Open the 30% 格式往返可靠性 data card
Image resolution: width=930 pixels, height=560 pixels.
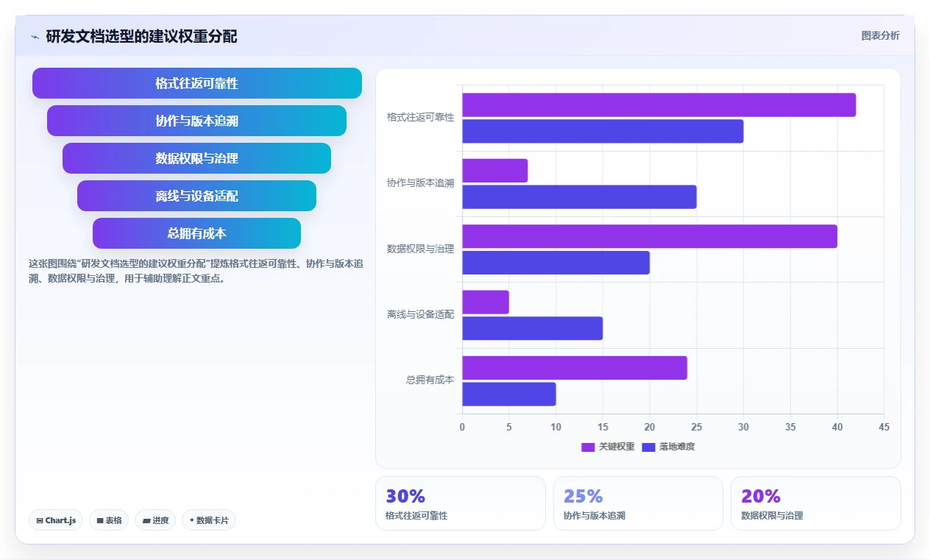coord(461,503)
